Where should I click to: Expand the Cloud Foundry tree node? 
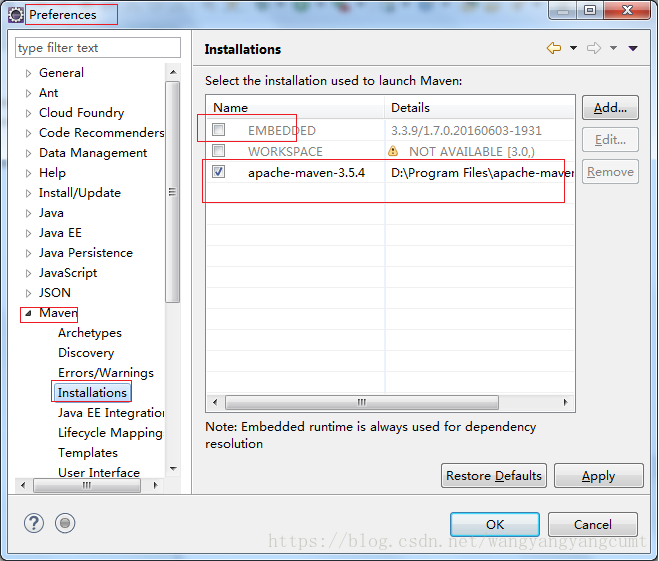coord(28,113)
